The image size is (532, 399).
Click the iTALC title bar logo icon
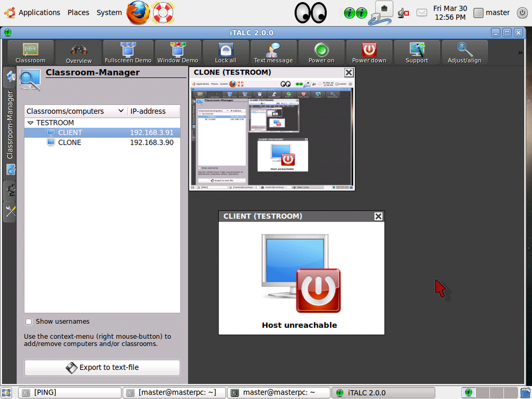[x=8, y=32]
